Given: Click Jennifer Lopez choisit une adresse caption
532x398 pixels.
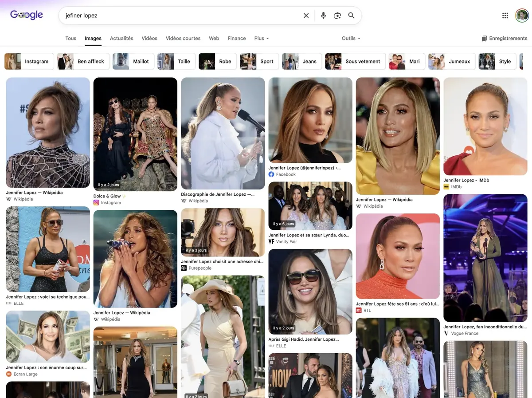Looking at the screenshot, I should (x=222, y=262).
